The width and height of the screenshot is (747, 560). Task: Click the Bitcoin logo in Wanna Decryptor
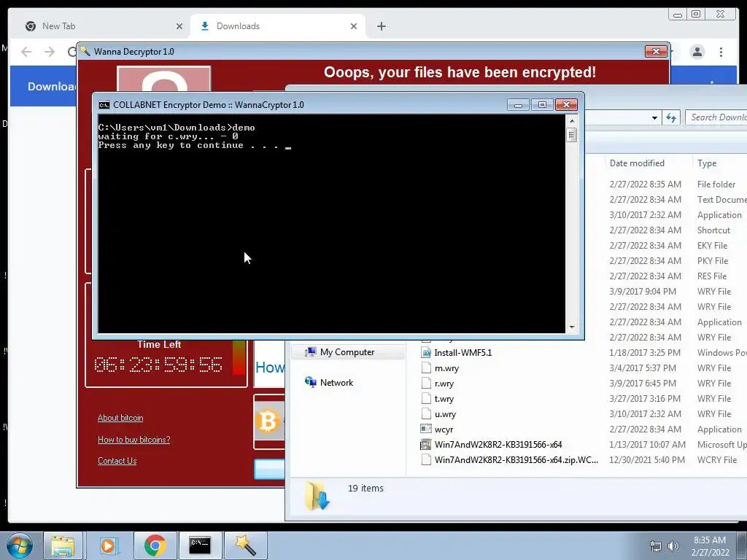268,421
